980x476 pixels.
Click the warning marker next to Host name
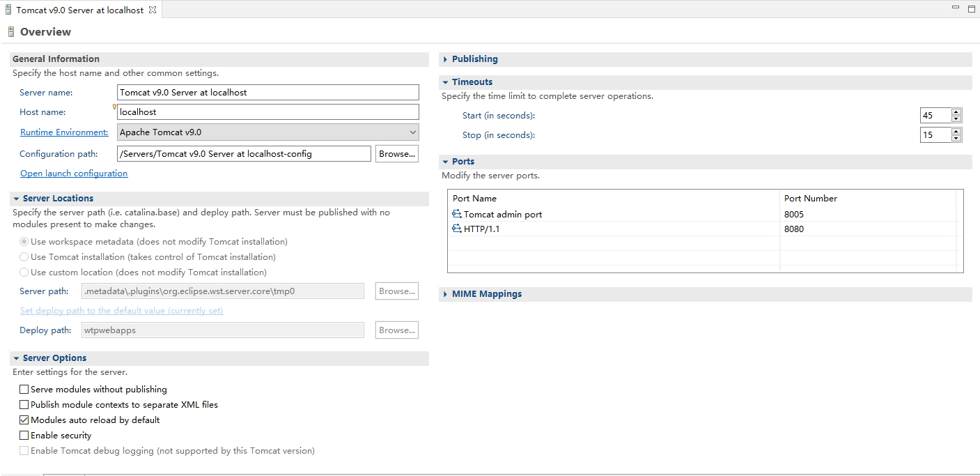114,107
